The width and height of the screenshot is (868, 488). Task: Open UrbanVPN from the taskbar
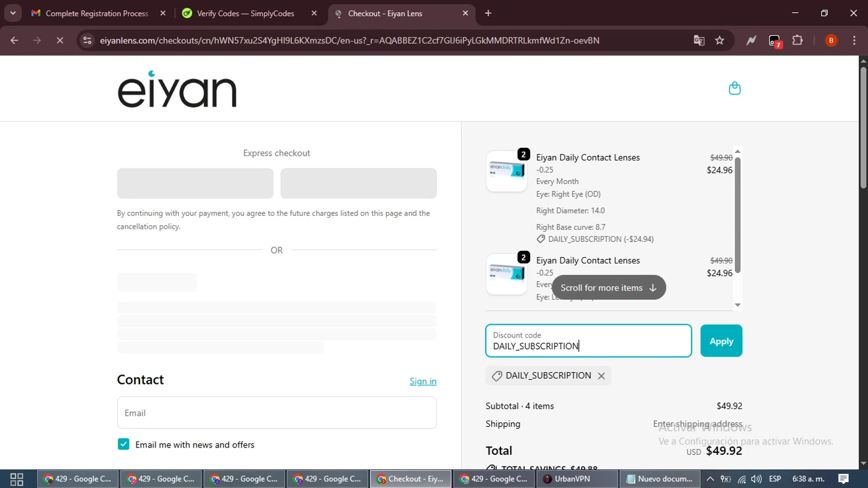576,479
